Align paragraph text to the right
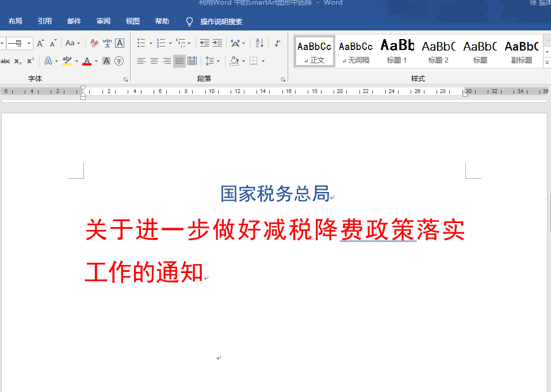 (167, 61)
